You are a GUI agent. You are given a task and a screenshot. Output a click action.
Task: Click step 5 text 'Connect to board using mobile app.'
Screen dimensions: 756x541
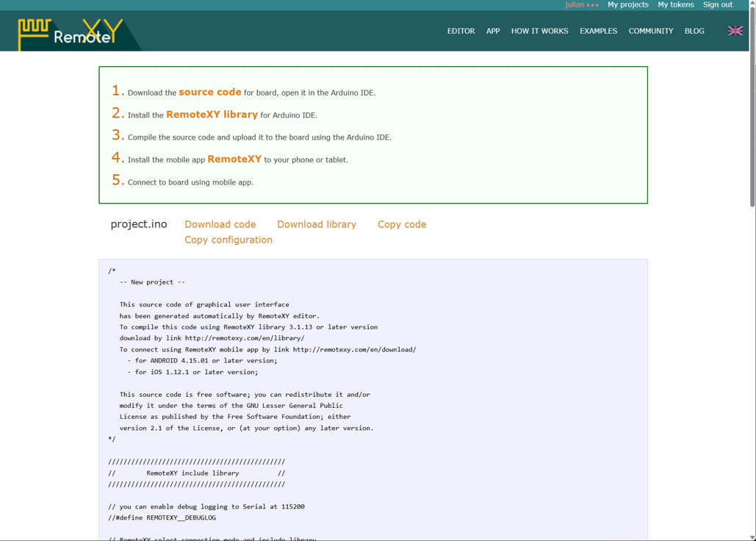(x=190, y=182)
